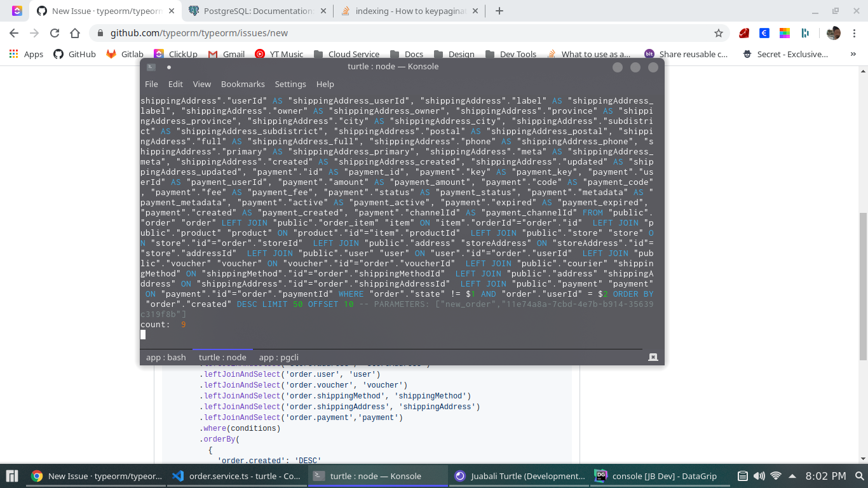This screenshot has height=488, width=868.
Task: Click the clipboard icon in the system tray
Action: 742,475
